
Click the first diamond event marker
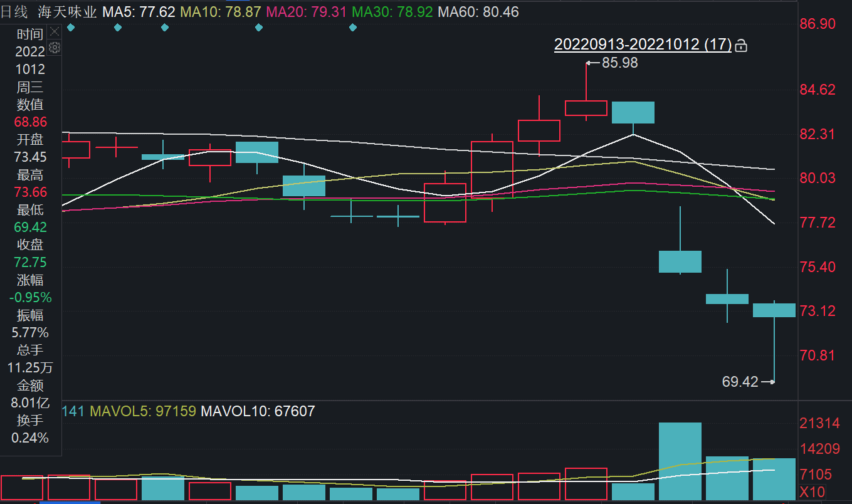71,28
